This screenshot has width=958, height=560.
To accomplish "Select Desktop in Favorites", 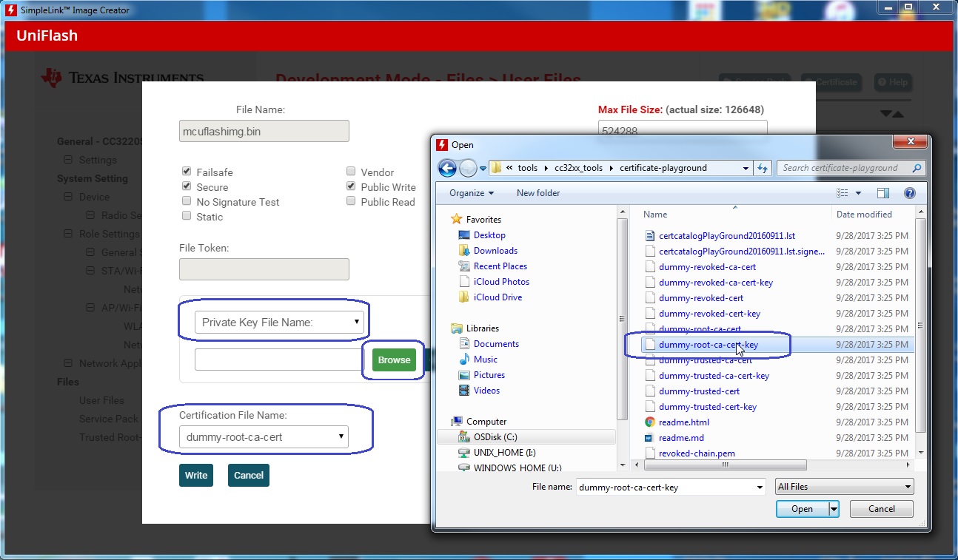I will pyautogui.click(x=489, y=235).
